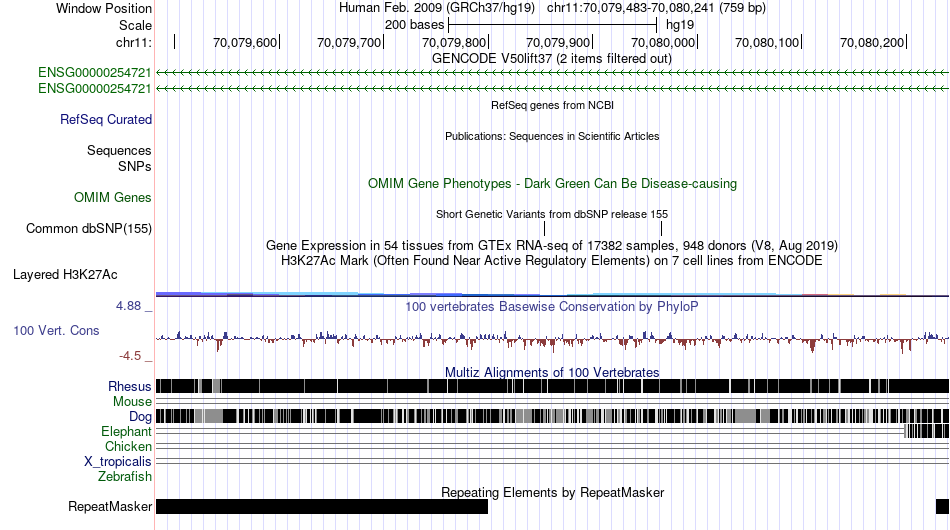Click the PhyloP conservation graph
The image size is (950, 530).
coord(552,341)
